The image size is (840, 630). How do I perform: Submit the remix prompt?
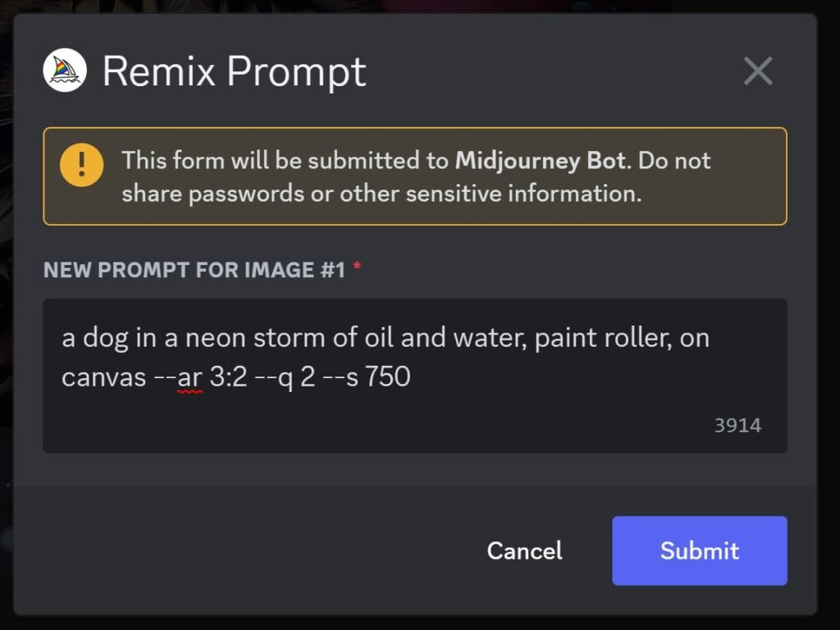[x=700, y=550]
